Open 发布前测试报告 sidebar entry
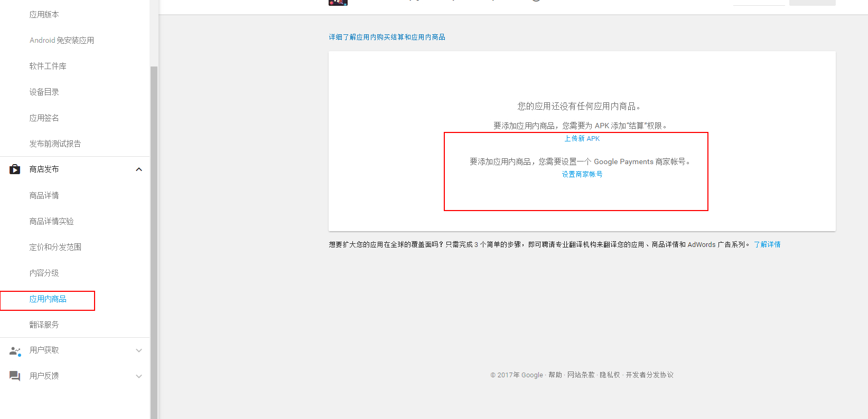 click(x=55, y=144)
